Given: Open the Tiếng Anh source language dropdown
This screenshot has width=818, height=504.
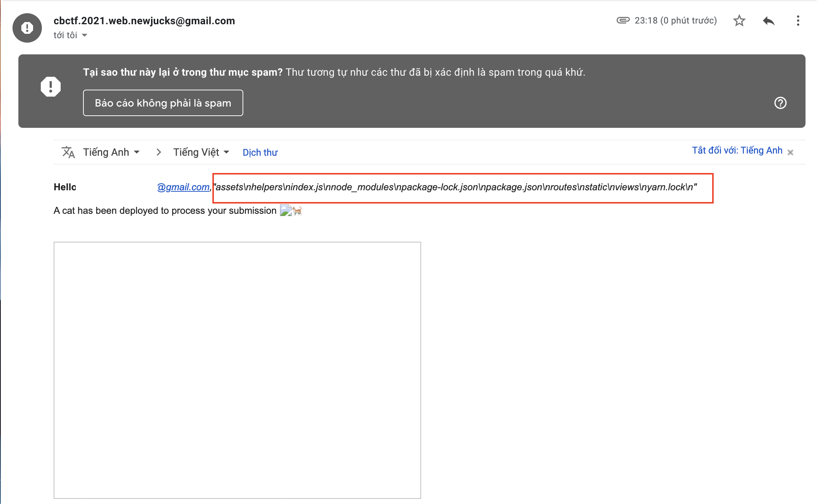Looking at the screenshot, I should [x=111, y=152].
